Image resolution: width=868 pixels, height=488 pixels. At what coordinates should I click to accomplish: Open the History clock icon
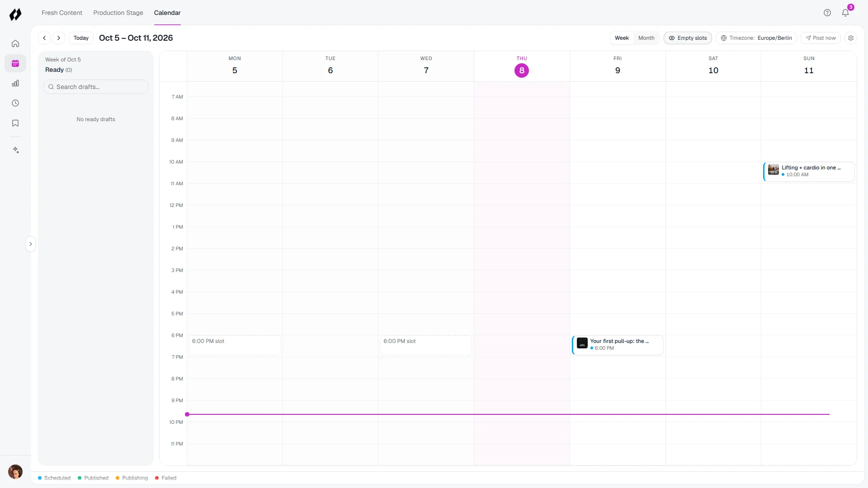(x=15, y=103)
